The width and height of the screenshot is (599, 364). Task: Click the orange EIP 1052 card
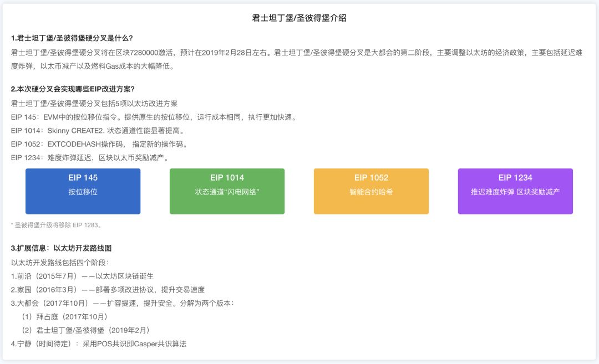pyautogui.click(x=371, y=191)
